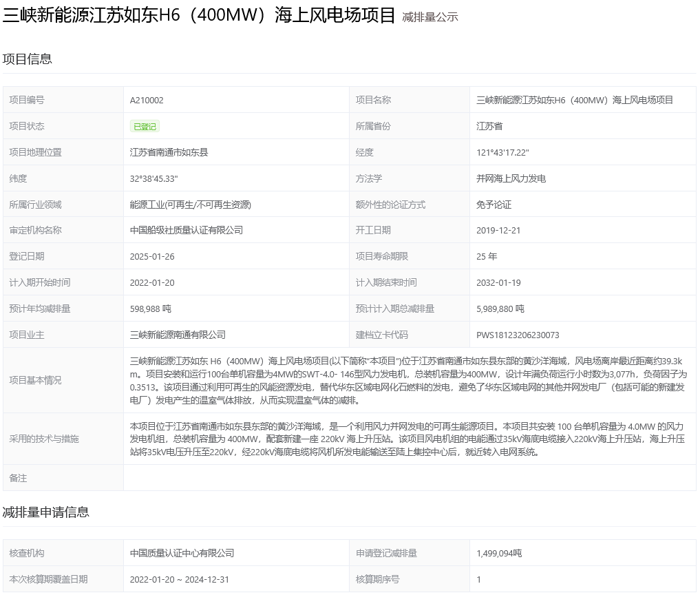Click the 项目基本情况 description paragraph
The height and width of the screenshot is (595, 700).
(x=408, y=381)
